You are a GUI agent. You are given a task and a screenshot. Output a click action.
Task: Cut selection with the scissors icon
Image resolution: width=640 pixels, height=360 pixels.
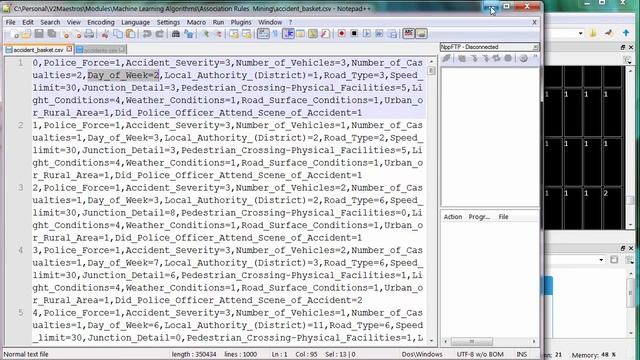coord(105,34)
